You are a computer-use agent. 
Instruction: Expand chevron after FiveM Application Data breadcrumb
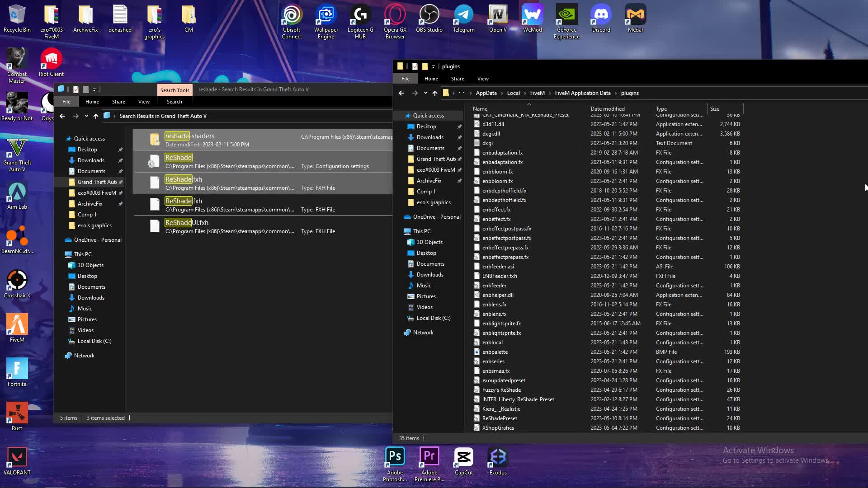616,93
